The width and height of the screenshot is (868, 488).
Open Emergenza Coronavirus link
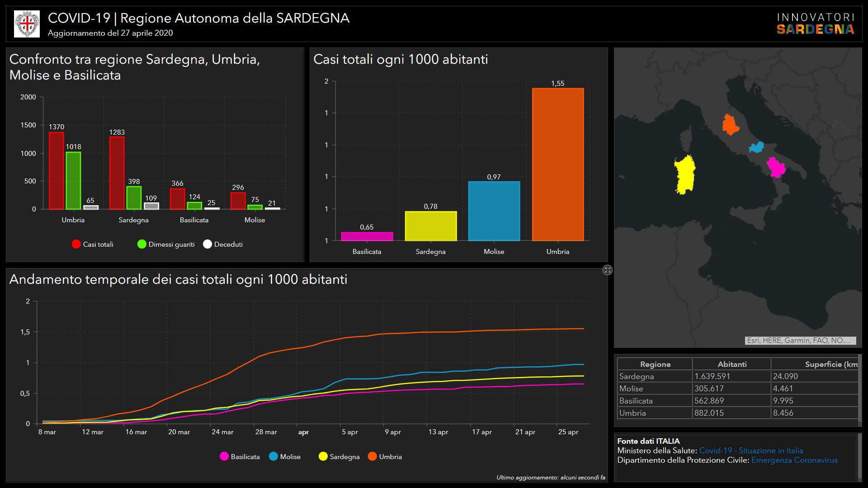[794, 460]
